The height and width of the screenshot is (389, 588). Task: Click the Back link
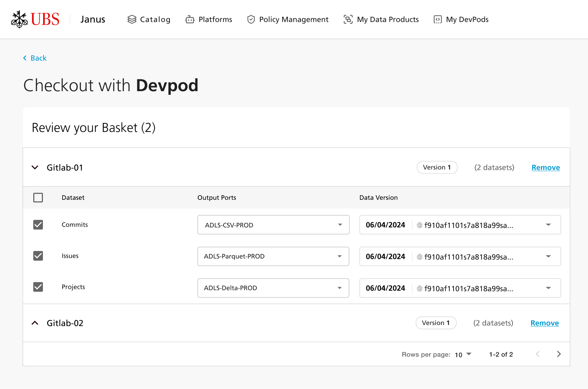point(38,58)
